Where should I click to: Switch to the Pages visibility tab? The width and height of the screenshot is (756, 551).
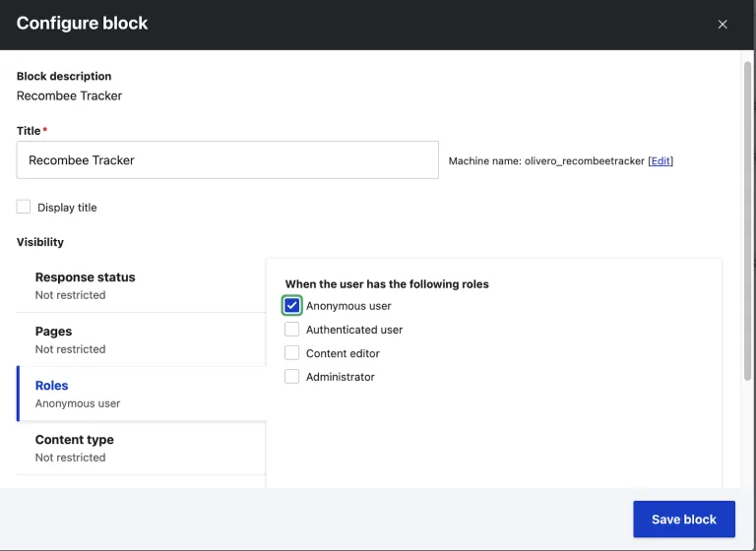click(141, 339)
